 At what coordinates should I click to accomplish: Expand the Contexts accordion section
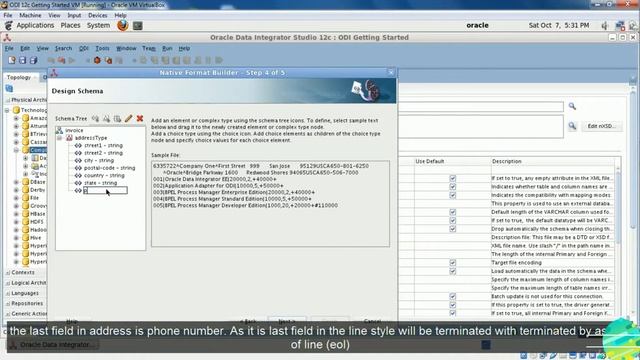coord(23,272)
